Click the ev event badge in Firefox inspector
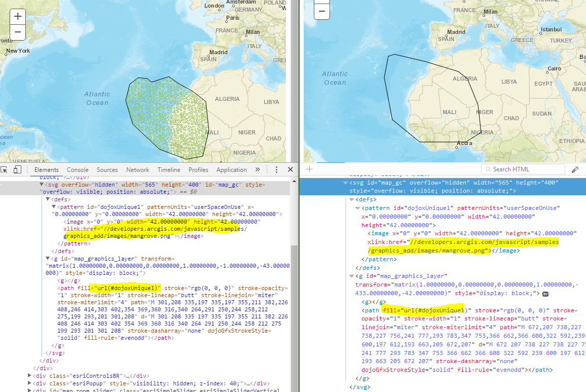 [545, 294]
